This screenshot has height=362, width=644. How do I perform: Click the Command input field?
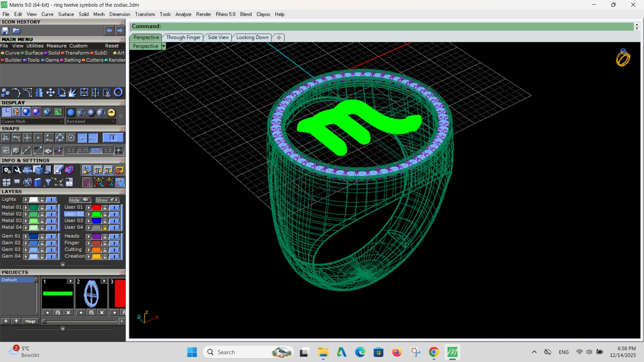tap(382, 26)
